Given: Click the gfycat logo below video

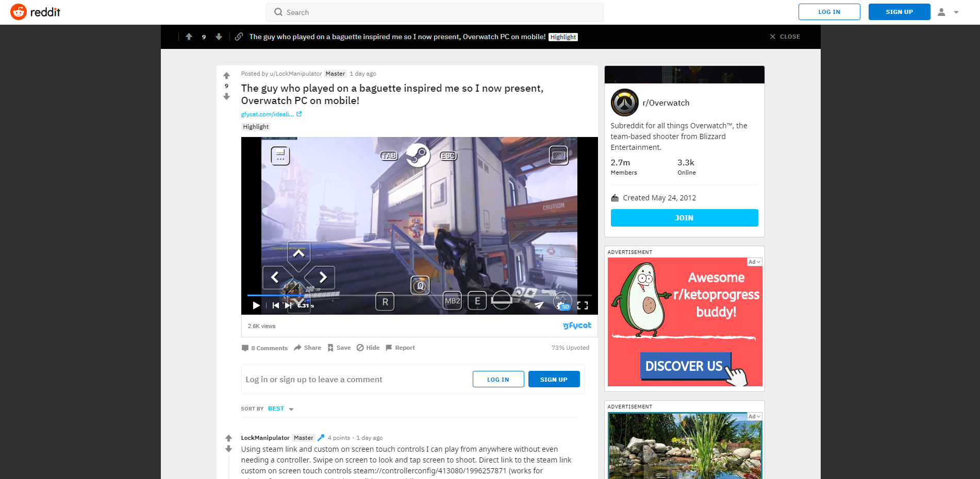Looking at the screenshot, I should point(577,326).
